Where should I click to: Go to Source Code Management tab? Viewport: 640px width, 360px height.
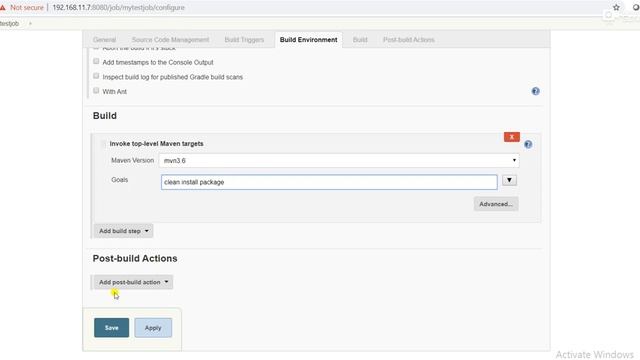point(170,40)
